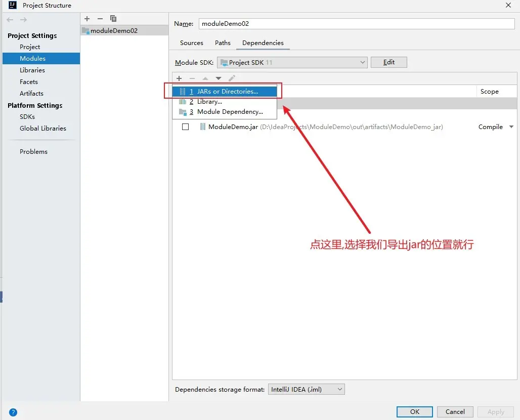The height and width of the screenshot is (420, 520).
Task: Add a new module with plus icon
Action: 87,19
